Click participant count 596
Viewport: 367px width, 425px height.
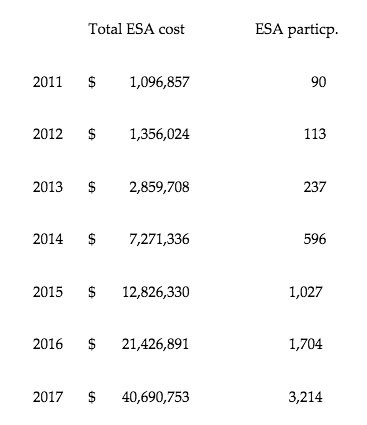[315, 239]
